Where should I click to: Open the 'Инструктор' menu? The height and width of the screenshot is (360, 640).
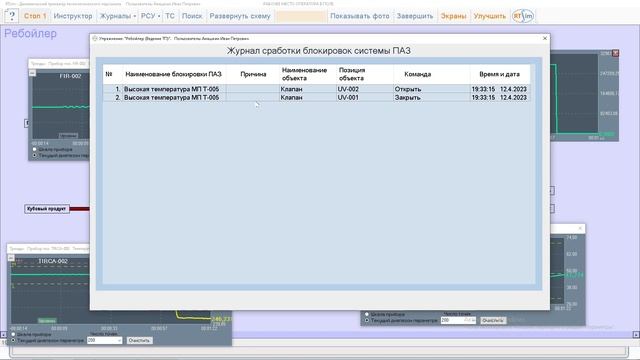coord(73,16)
